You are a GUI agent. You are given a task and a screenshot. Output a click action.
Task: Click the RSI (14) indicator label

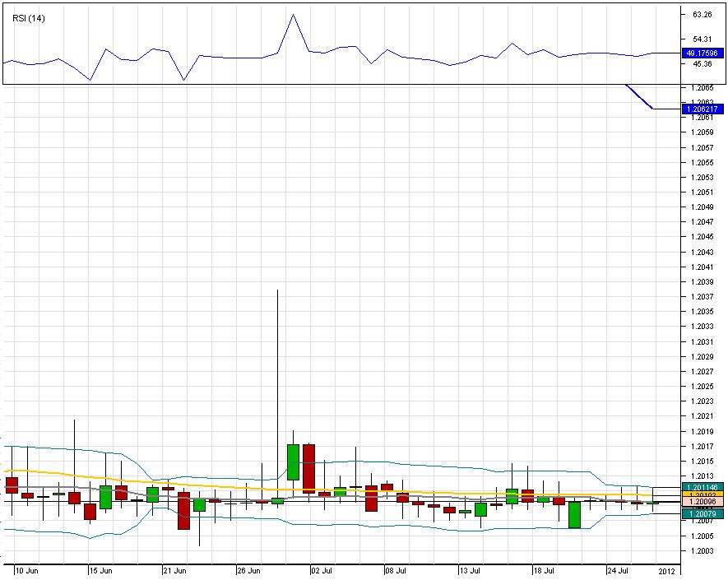tap(28, 18)
